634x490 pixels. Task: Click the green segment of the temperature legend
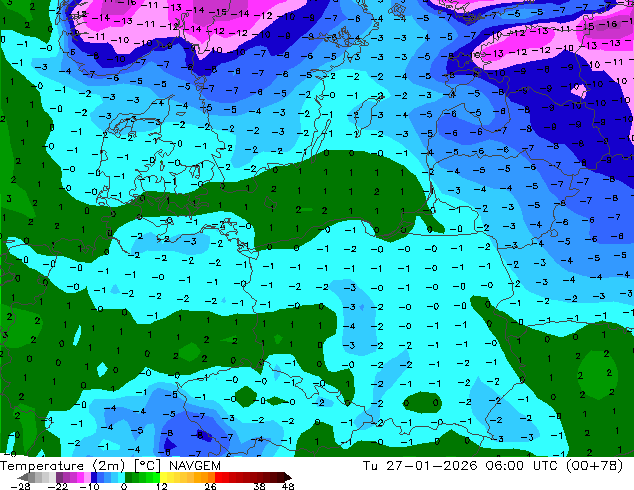[x=142, y=477]
